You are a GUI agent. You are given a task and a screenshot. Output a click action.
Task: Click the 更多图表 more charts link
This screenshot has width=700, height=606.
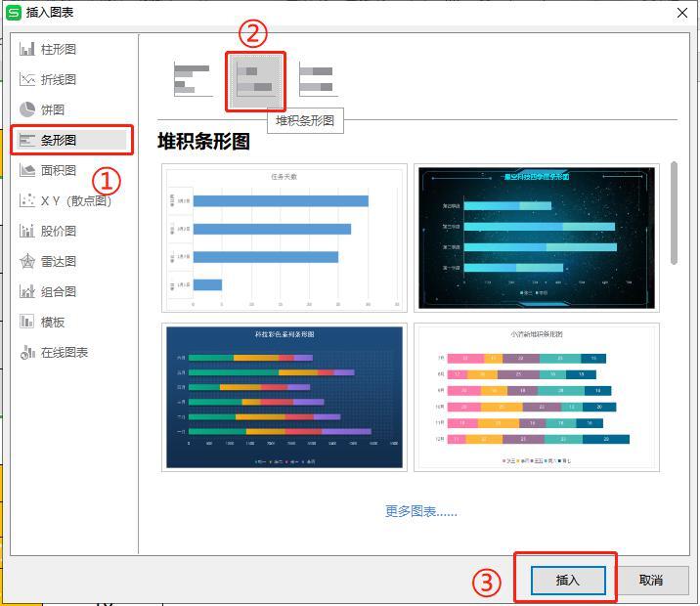421,511
